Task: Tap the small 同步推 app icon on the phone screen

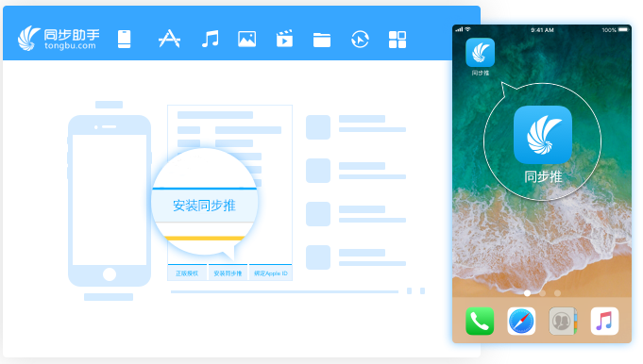Action: click(481, 53)
